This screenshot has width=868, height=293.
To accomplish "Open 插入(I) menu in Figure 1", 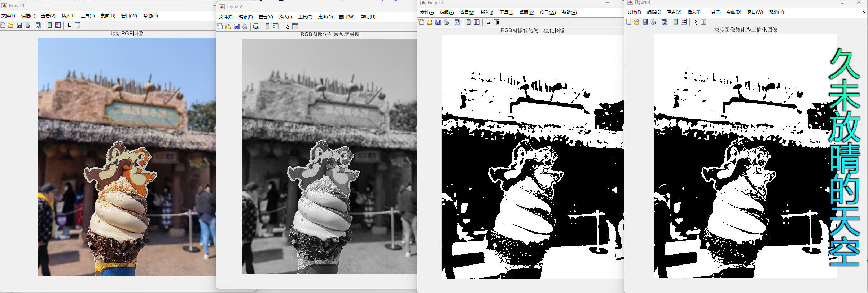I will coord(68,16).
